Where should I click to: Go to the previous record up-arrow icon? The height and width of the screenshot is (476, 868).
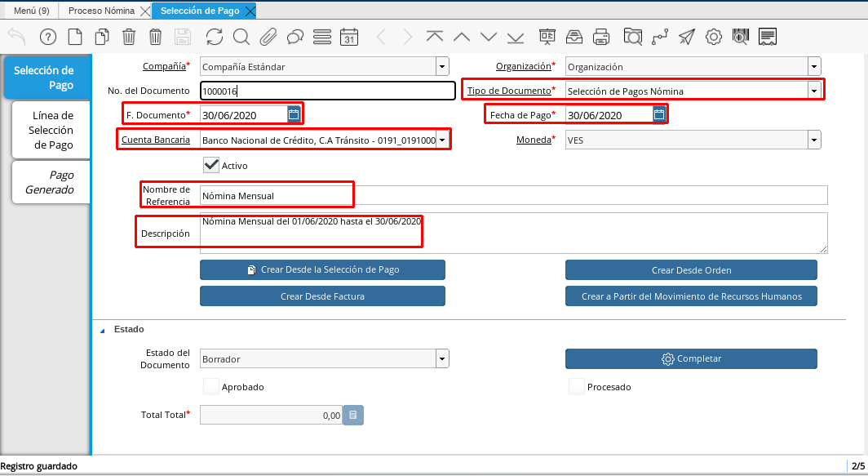pyautogui.click(x=462, y=37)
